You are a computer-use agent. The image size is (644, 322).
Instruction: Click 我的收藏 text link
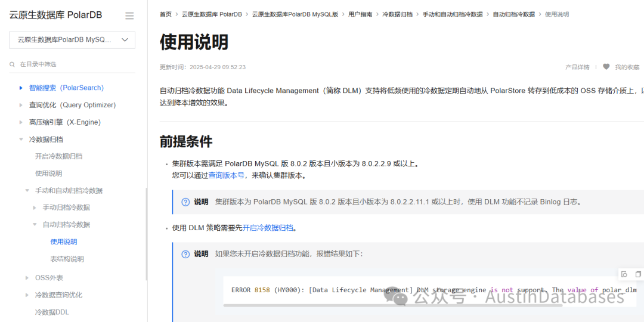click(627, 67)
